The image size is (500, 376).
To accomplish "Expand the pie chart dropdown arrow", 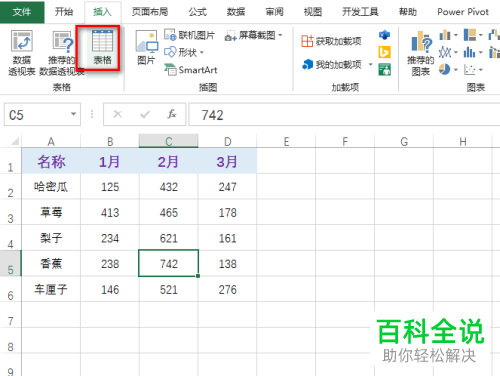I will (456, 70).
